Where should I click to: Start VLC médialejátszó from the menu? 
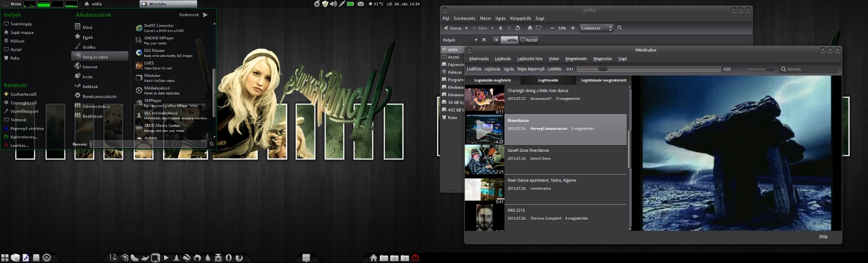pos(172,115)
